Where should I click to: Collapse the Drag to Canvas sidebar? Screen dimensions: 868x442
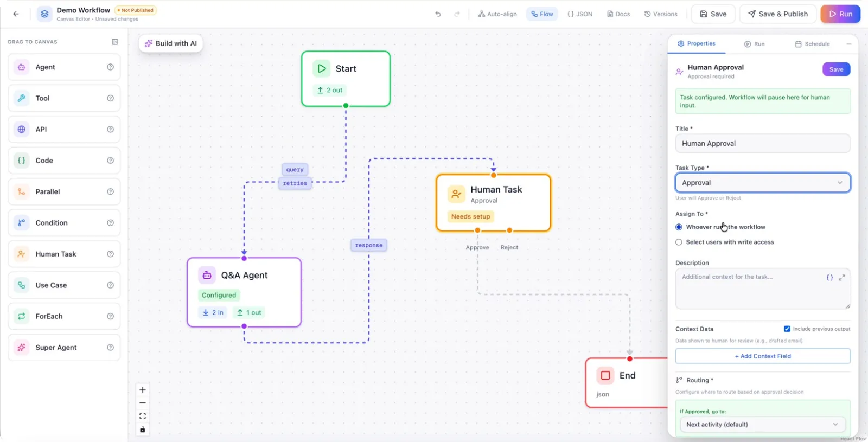[115, 42]
